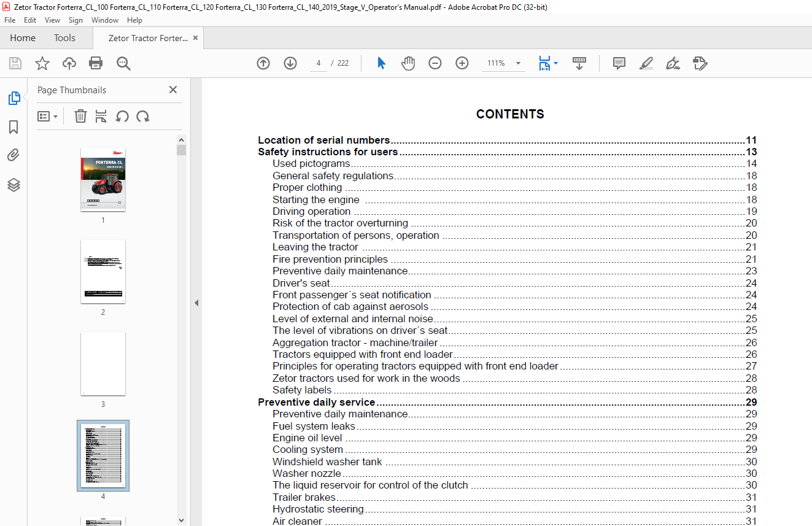
Task: Open the Window menu
Action: (105, 20)
